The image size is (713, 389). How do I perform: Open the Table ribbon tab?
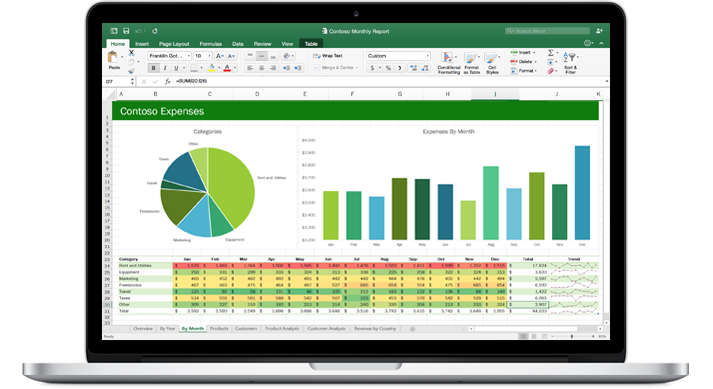click(x=311, y=44)
